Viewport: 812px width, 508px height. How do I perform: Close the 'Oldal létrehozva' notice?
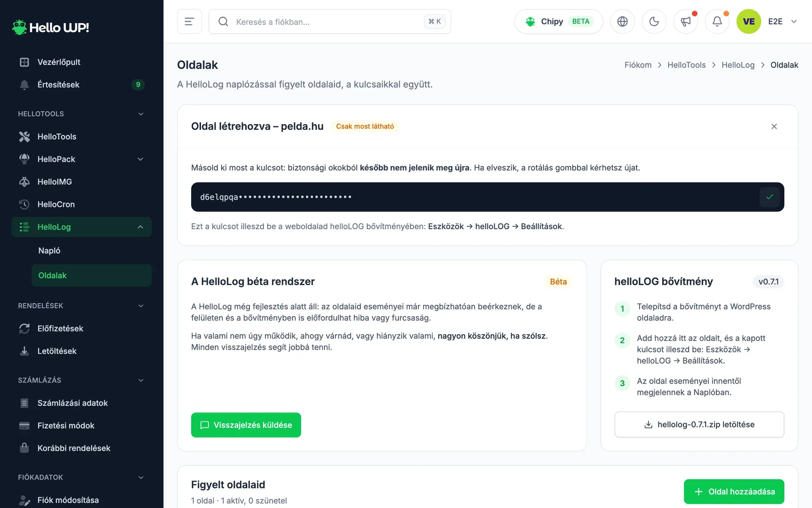[774, 126]
